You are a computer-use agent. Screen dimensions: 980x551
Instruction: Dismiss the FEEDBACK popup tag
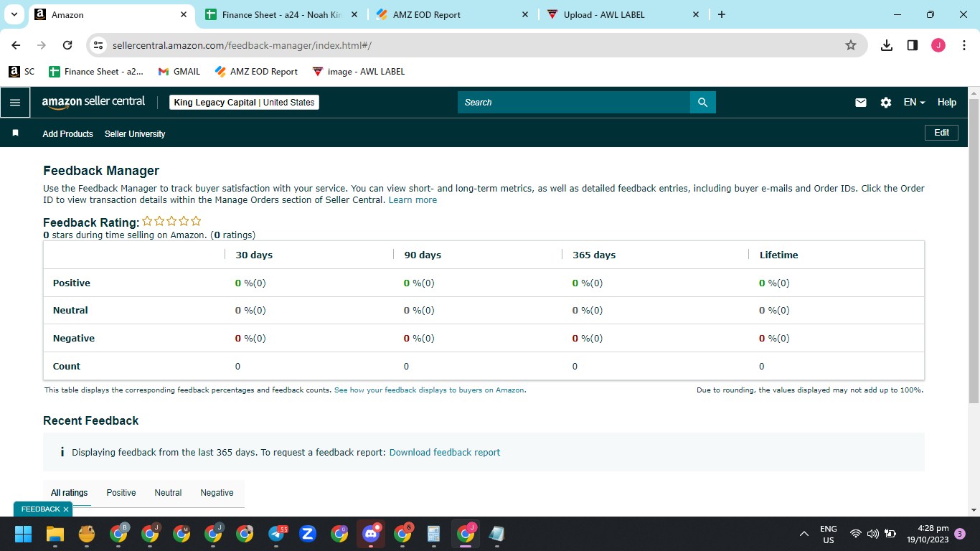point(66,509)
